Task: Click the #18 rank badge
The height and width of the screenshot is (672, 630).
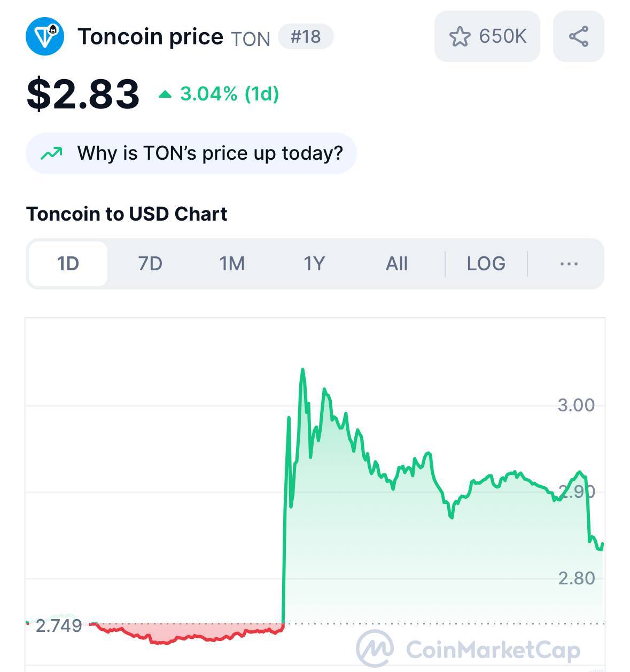Action: (x=306, y=37)
